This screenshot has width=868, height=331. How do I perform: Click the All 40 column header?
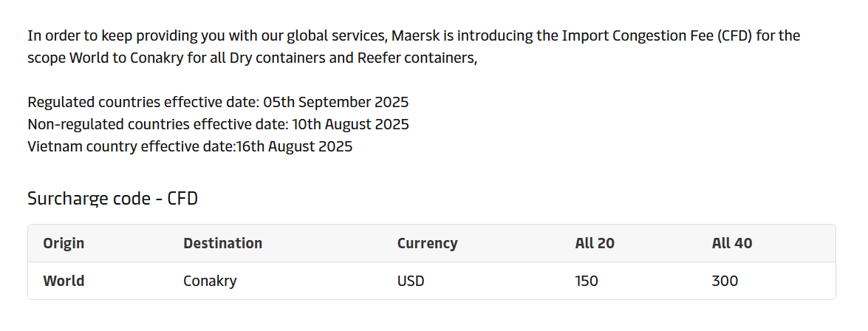point(732,243)
